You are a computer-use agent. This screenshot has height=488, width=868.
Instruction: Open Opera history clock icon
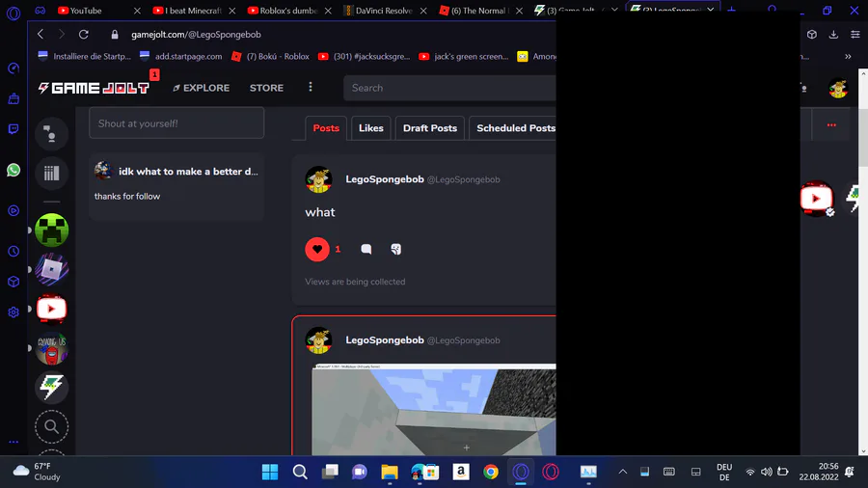click(x=14, y=252)
